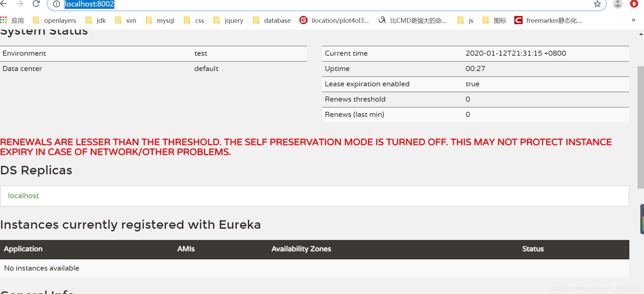Open the 图标 bookmark folder
Viewport: 644px width, 294px height.
(x=495, y=20)
